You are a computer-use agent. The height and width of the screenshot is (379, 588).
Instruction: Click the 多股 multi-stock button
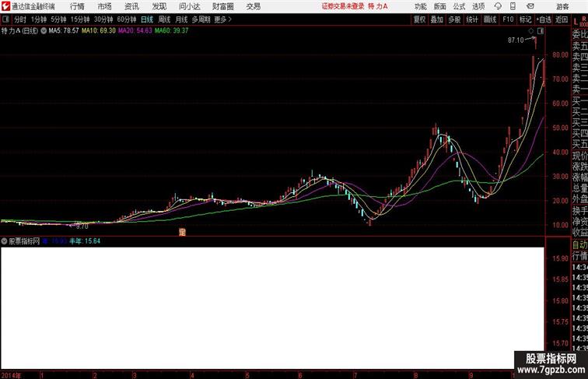click(454, 19)
